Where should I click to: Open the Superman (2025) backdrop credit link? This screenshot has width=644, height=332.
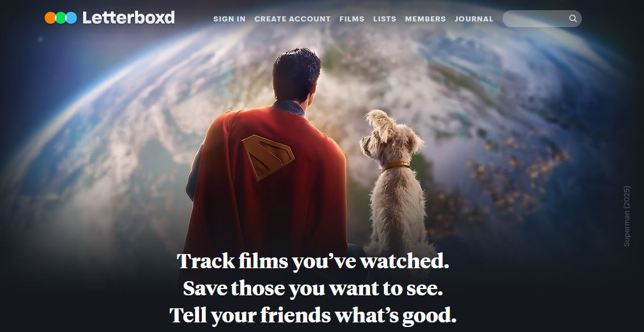coord(626,216)
